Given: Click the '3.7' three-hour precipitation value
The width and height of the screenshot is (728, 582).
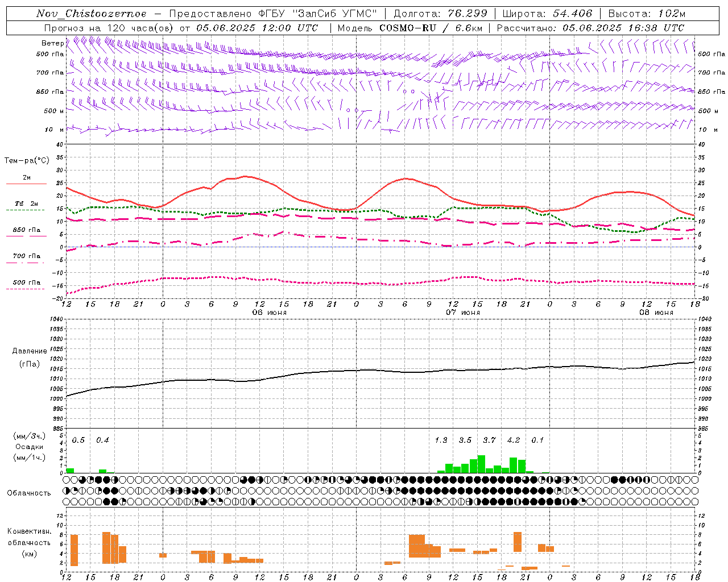Looking at the screenshot, I should pyautogui.click(x=489, y=440).
